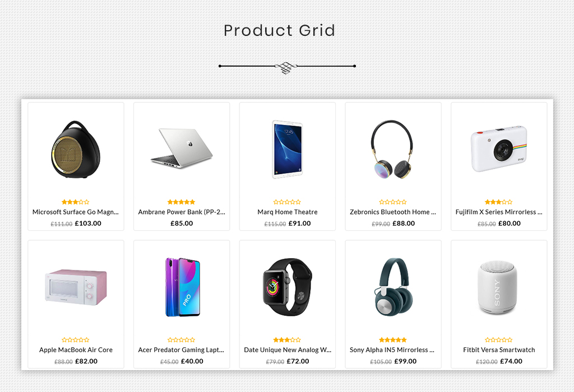Open Apple MacBook Air Core link
Image resolution: width=574 pixels, height=392 pixels.
(x=76, y=350)
